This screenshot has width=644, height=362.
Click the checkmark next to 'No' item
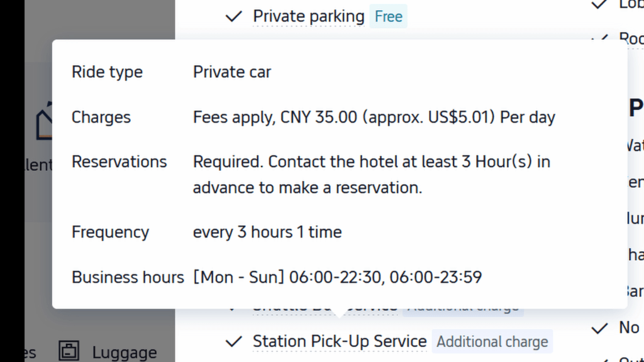click(600, 327)
